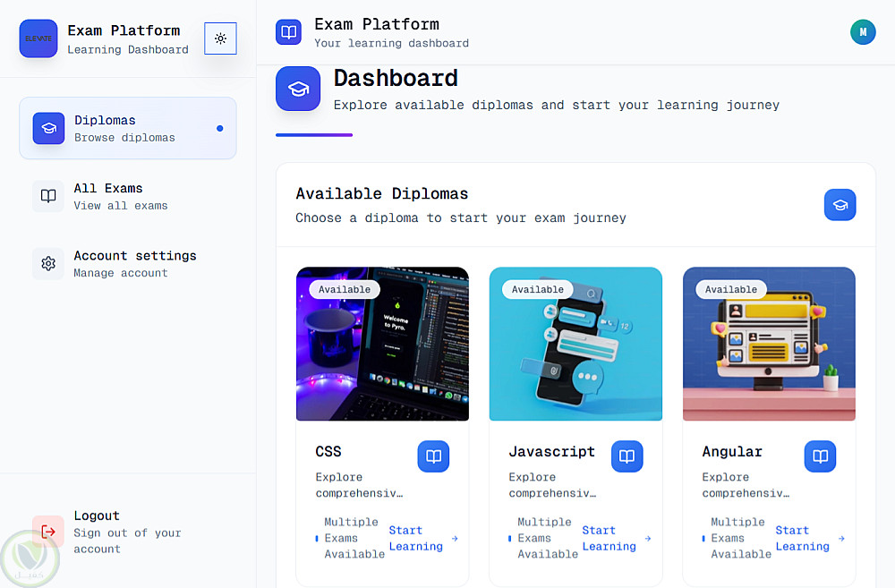Click Logout to sign out
895x588 pixels.
pos(128,532)
